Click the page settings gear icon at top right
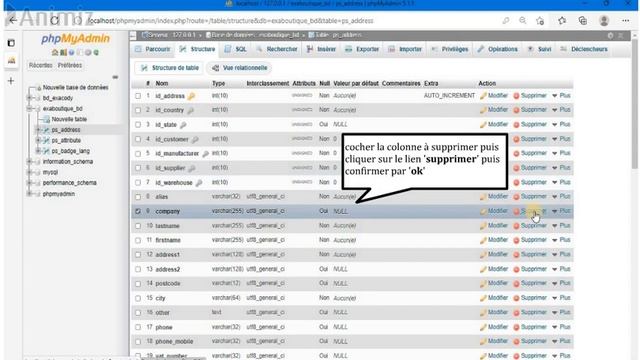The image size is (640, 360). click(610, 36)
